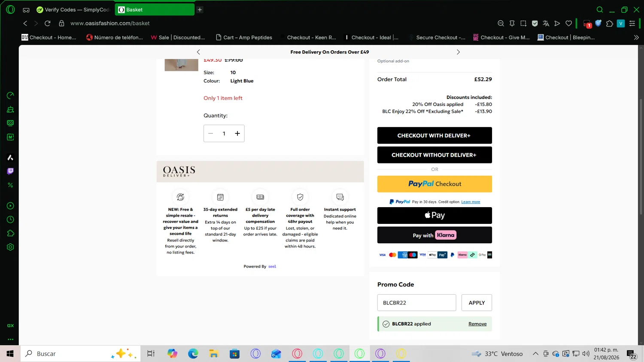Open History clock icon in sidebar
This screenshot has width=644, height=362.
coord(10,220)
